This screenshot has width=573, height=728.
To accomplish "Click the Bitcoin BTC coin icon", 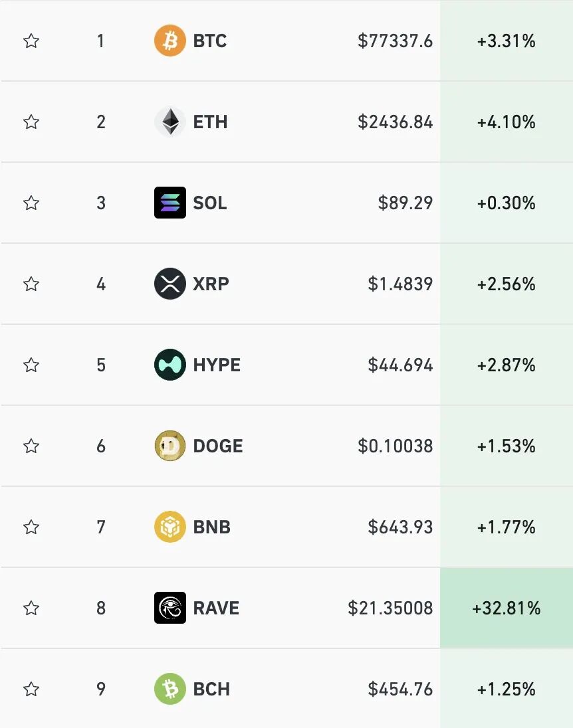I will pyautogui.click(x=170, y=41).
